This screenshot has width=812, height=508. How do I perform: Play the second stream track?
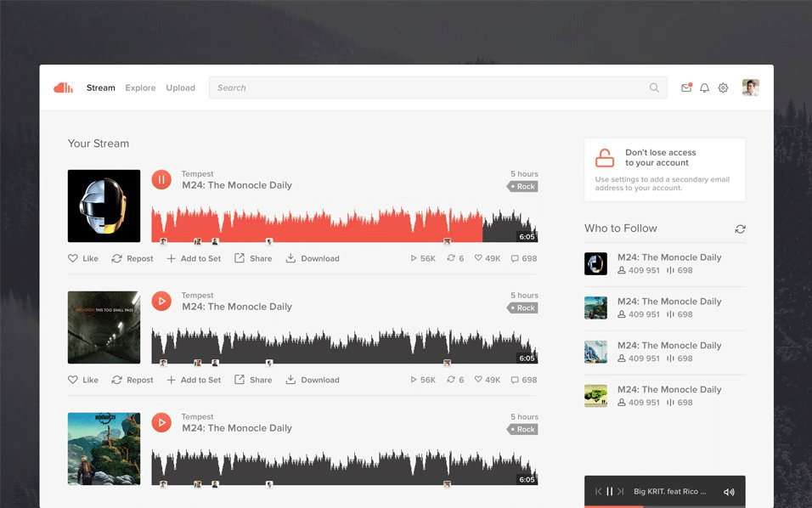pos(161,301)
